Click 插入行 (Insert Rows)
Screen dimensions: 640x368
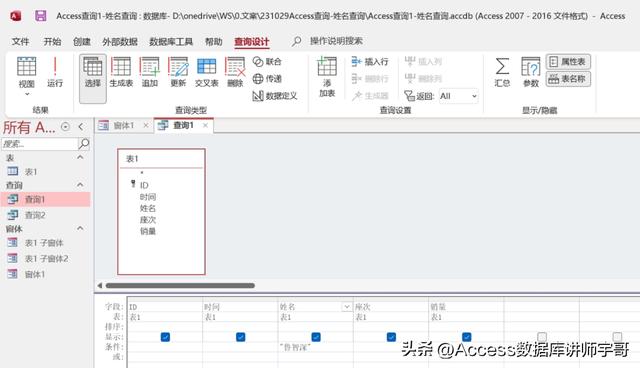tap(370, 62)
